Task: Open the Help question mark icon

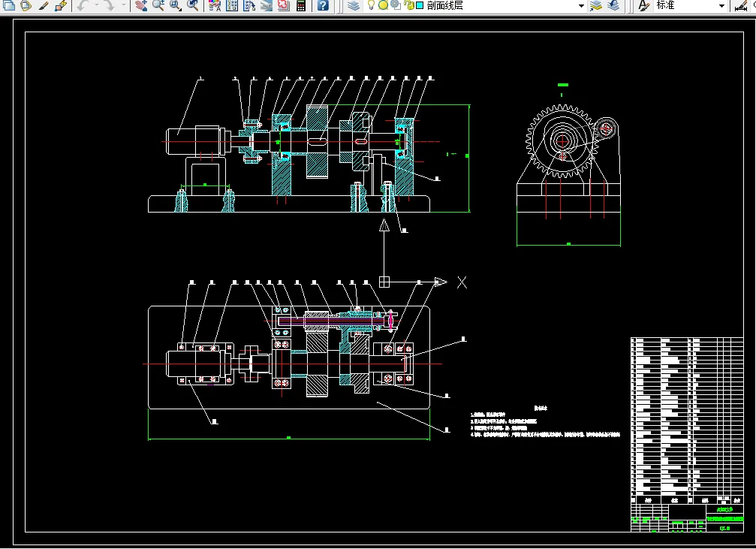Action: [323, 5]
